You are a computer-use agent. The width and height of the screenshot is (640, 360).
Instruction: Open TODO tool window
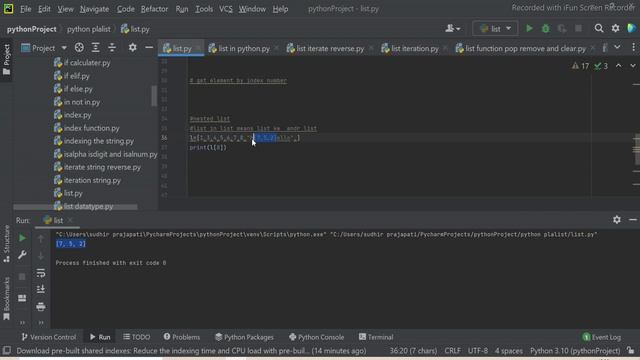coord(137,337)
